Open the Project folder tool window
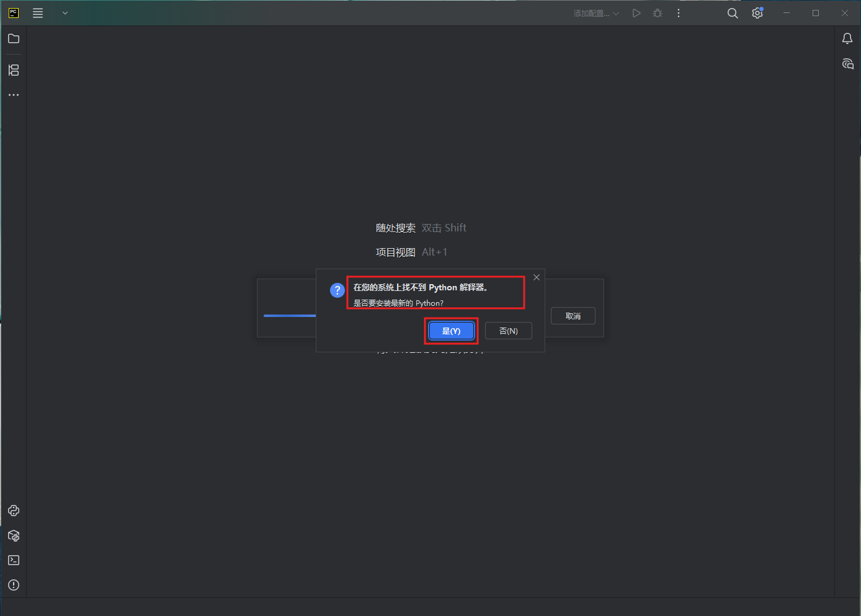Screen dimensions: 861x616 pyautogui.click(x=14, y=38)
